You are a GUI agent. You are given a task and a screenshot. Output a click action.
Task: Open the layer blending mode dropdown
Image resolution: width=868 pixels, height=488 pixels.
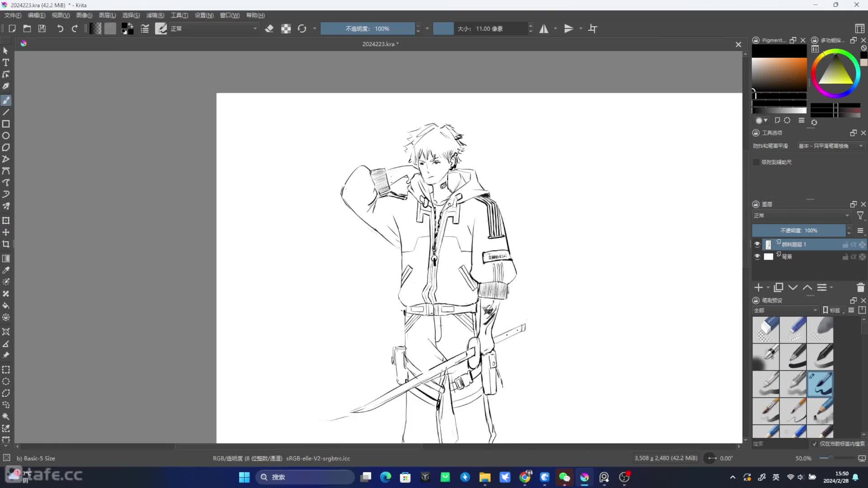coord(802,216)
